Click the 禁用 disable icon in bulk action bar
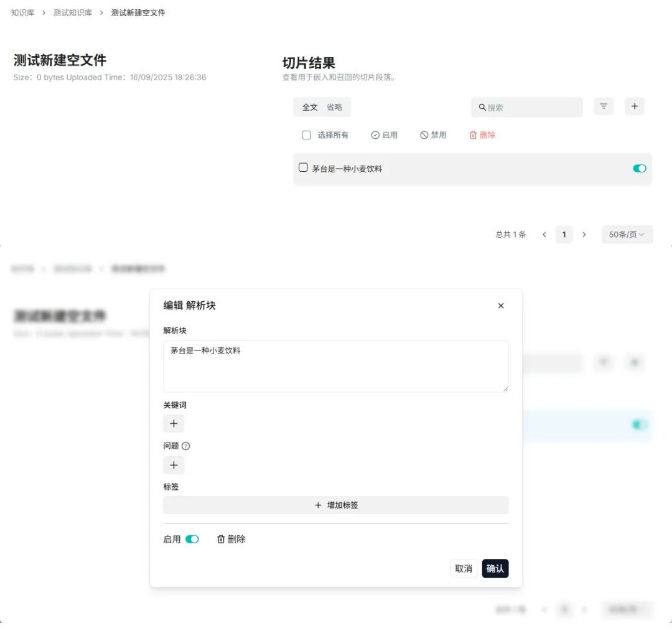The image size is (672, 628). point(424,135)
